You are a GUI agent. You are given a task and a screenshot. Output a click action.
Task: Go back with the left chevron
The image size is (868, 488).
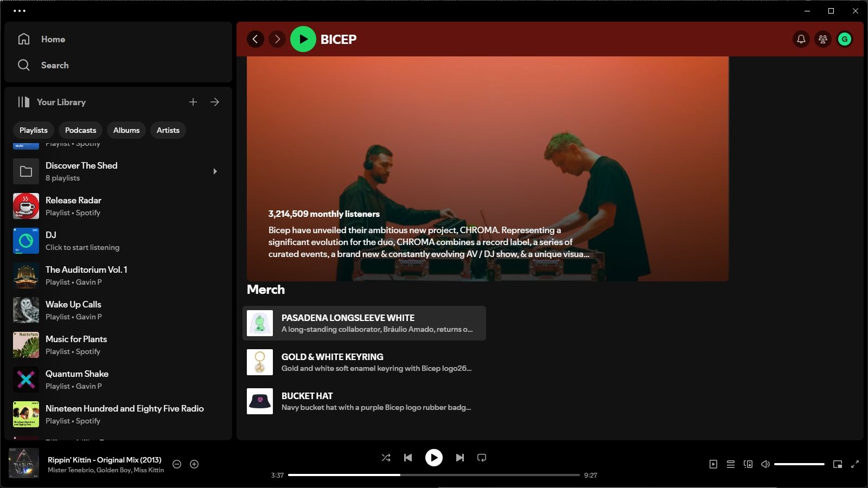[x=256, y=39]
